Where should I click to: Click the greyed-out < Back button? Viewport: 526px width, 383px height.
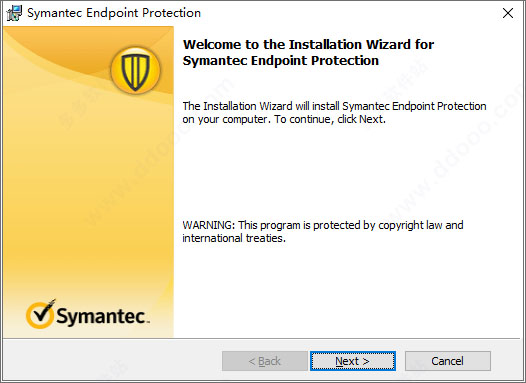point(265,361)
